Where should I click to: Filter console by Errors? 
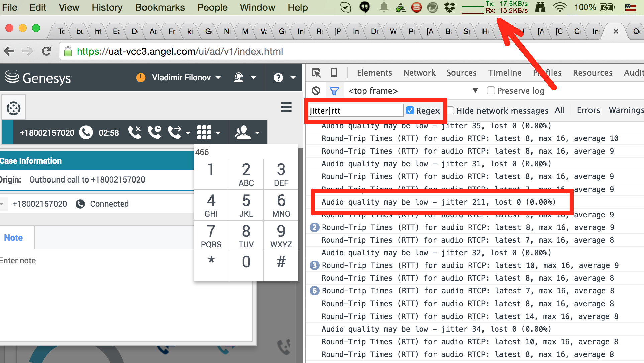(588, 110)
